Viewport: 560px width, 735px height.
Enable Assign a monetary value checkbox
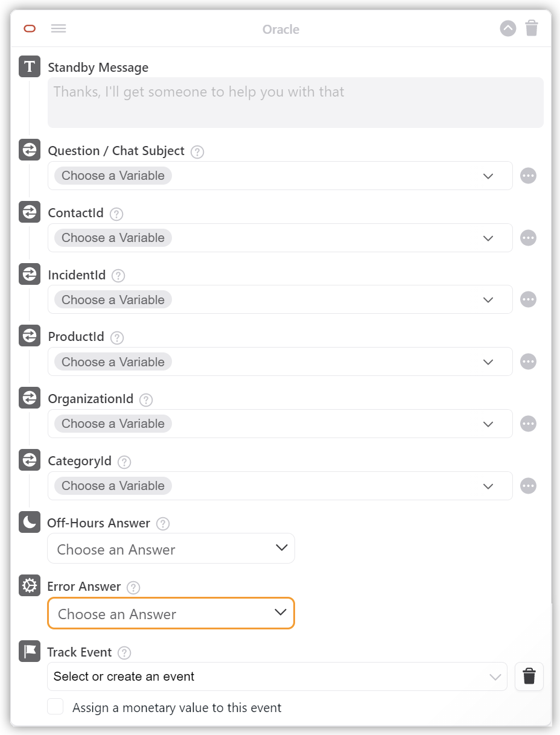[x=56, y=707]
